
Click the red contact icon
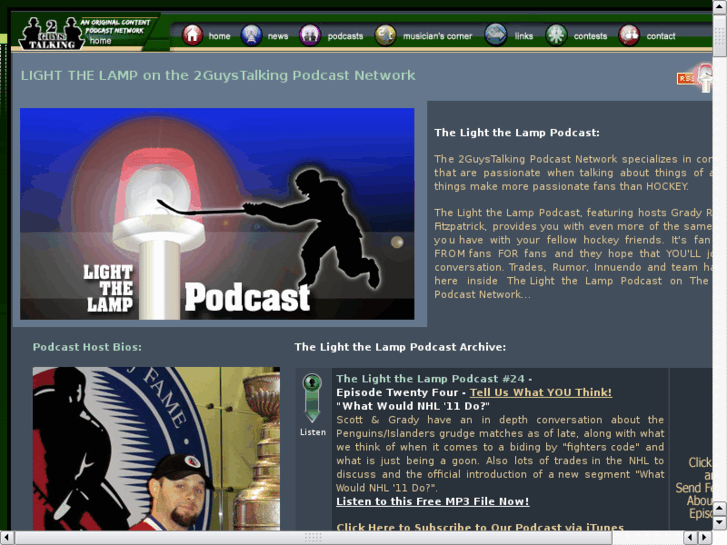click(x=629, y=35)
